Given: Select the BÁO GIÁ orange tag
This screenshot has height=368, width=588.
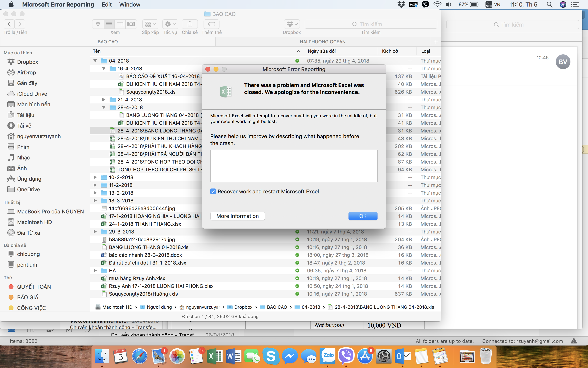Looking at the screenshot, I should (28, 297).
